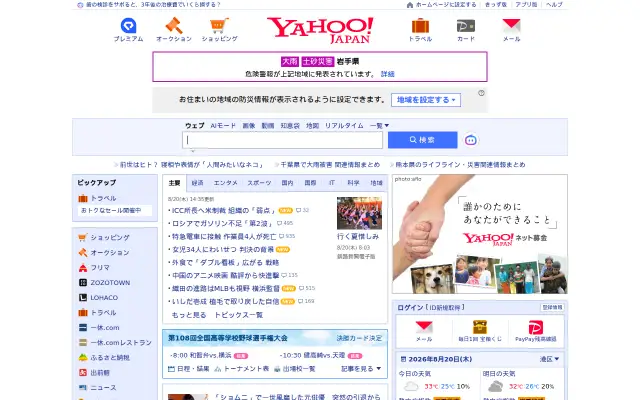Viewport: 640px width, 400px height.
Task: Open the 港区 weather location dropdown
Action: point(549,359)
